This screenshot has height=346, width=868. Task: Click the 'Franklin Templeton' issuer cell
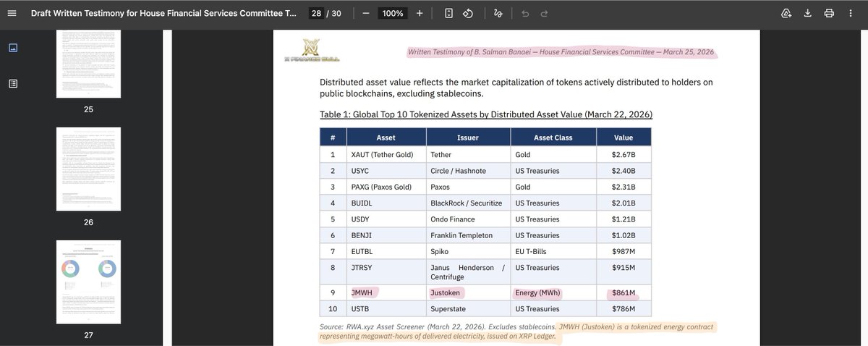tap(468, 235)
